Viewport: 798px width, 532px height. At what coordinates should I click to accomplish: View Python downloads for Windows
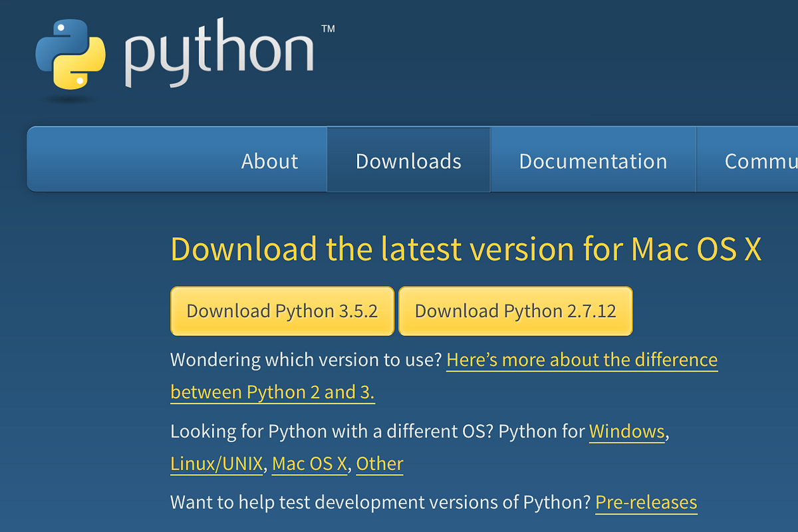click(626, 431)
